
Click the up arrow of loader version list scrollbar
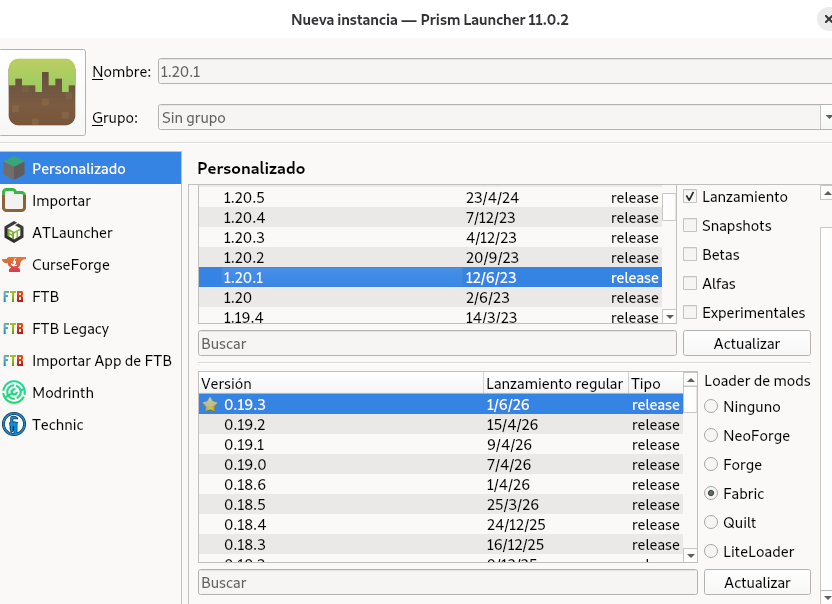tap(690, 379)
